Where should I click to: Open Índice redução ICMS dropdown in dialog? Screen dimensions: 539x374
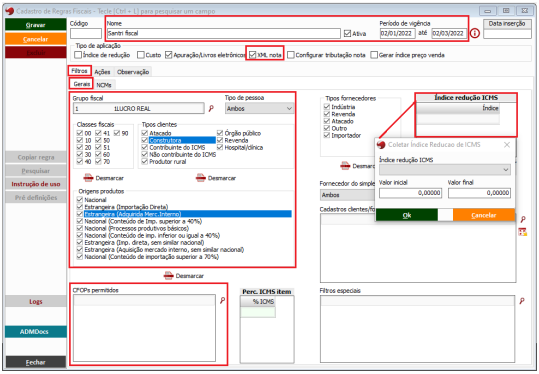(445, 169)
